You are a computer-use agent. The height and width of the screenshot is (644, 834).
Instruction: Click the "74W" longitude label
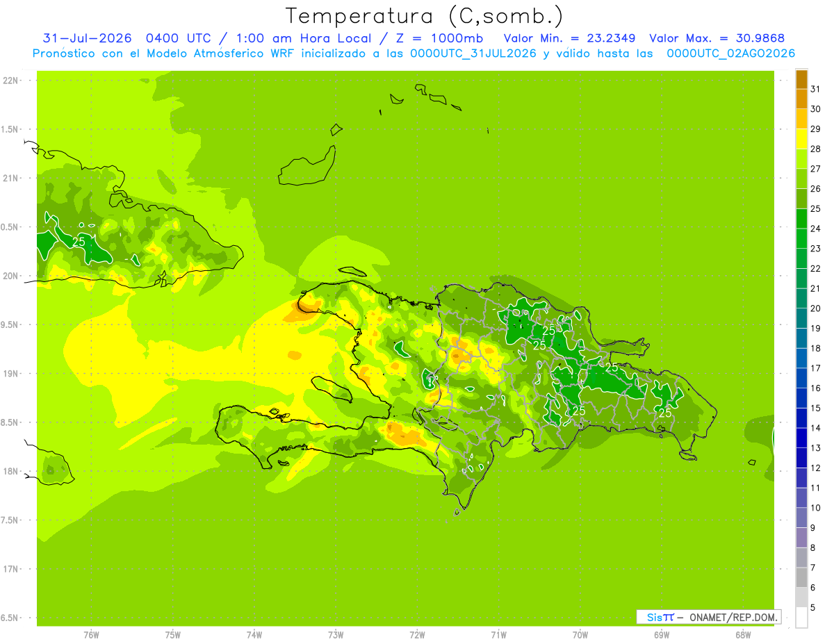click(x=254, y=636)
